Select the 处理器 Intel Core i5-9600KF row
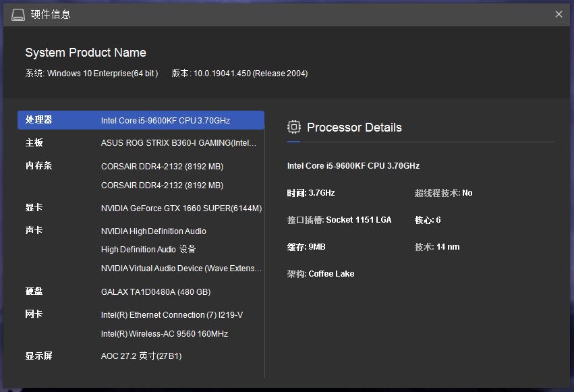This screenshot has height=392, width=574. click(x=141, y=120)
